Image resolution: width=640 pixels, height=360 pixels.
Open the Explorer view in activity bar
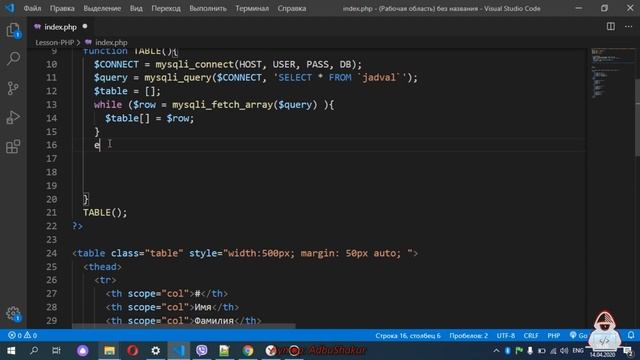[13, 30]
